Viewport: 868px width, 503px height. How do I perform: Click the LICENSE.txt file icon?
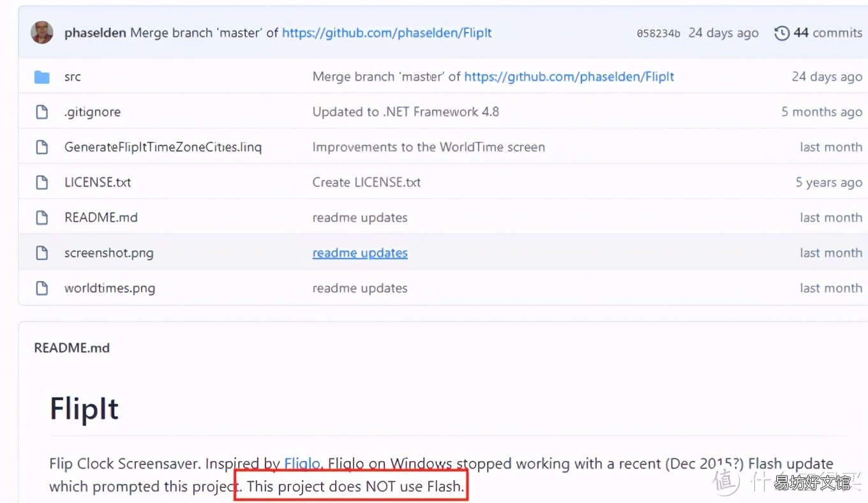tap(42, 183)
